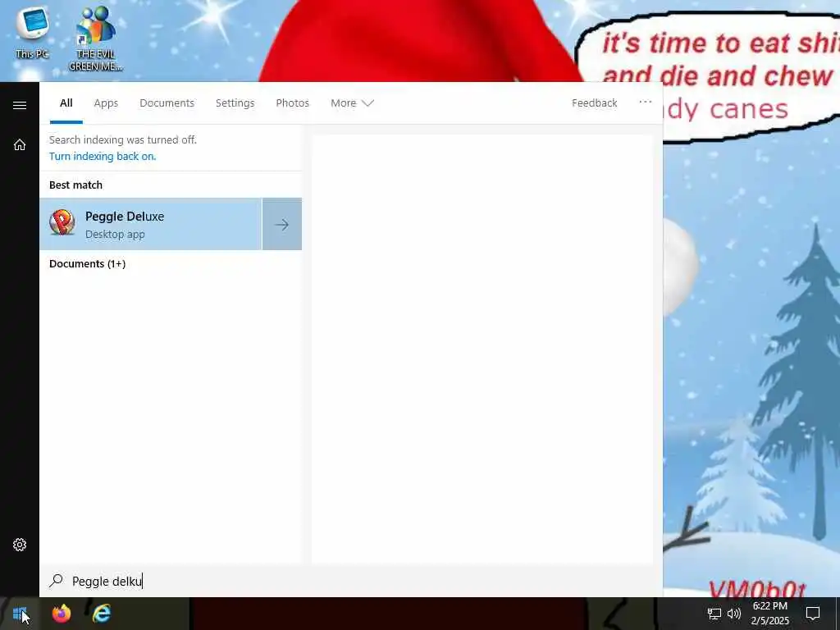Click the Windows Start button

(x=20, y=614)
